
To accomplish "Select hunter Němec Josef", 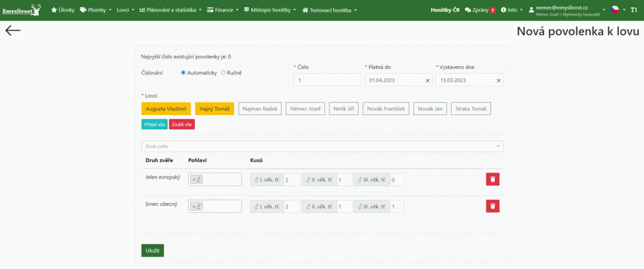I will point(305,109).
